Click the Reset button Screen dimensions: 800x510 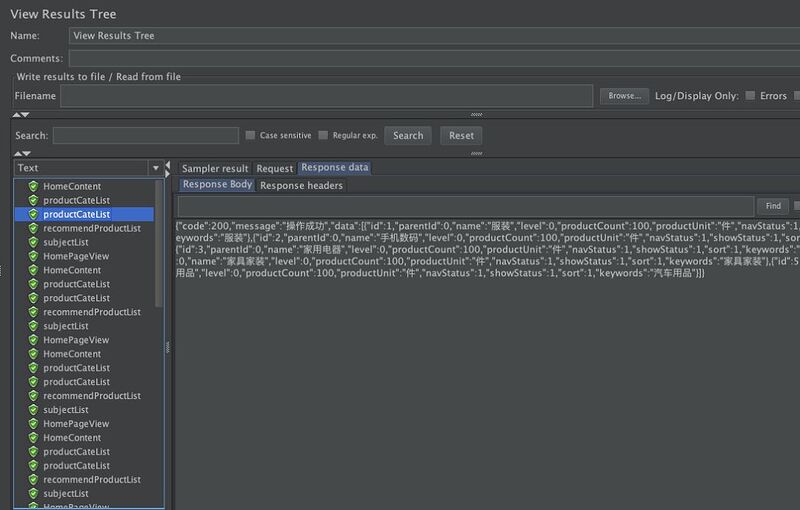[x=461, y=136]
